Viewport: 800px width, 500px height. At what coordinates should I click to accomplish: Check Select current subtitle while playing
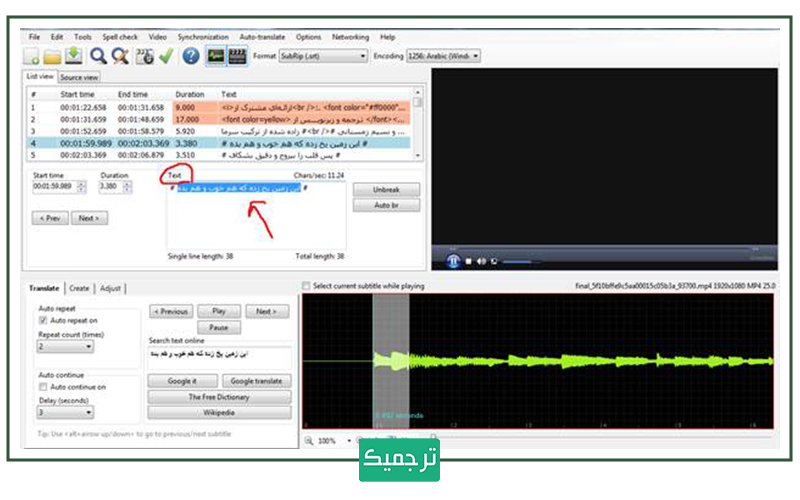(306, 286)
